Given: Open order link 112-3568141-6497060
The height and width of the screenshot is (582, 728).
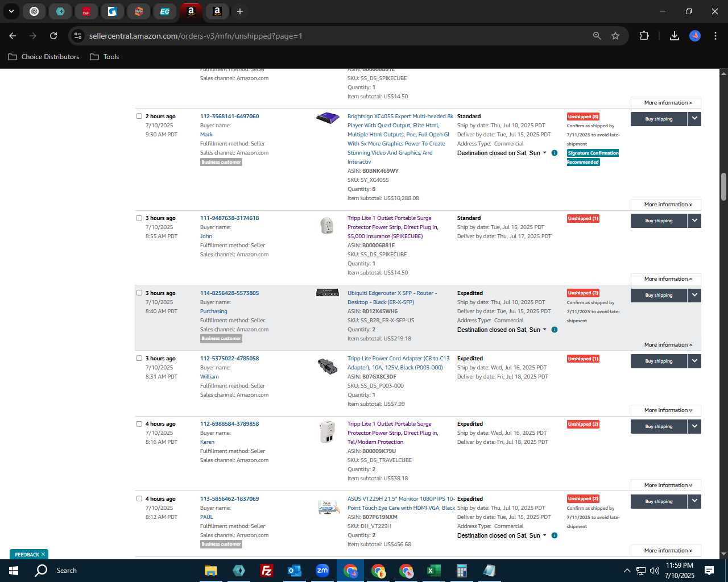Looking at the screenshot, I should (229, 116).
